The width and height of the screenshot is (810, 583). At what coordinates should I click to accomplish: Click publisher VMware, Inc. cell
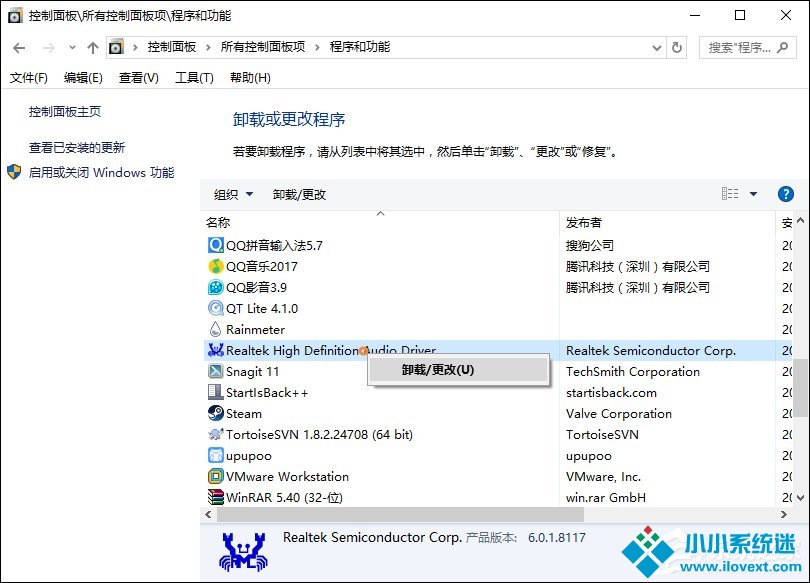(x=603, y=477)
